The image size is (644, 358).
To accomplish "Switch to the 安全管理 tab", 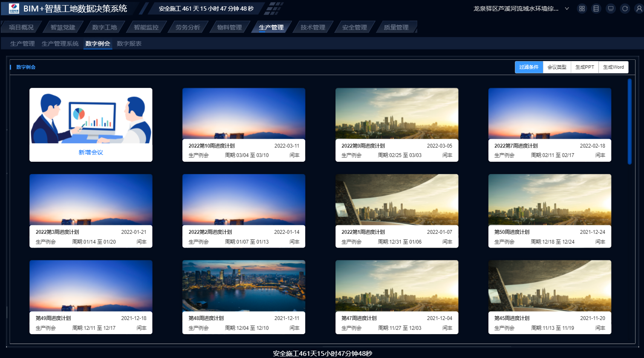I will click(354, 27).
